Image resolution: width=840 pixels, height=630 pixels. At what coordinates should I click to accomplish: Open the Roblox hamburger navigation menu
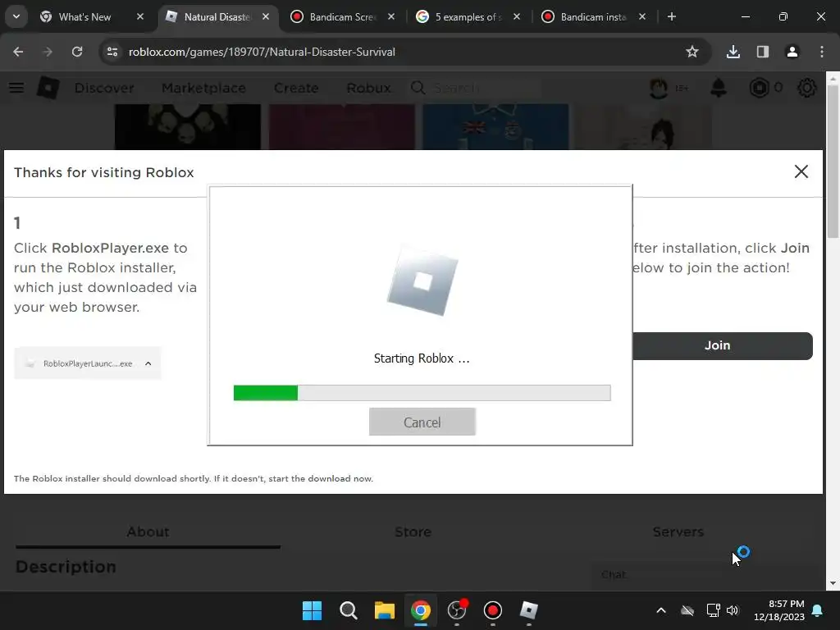point(16,88)
